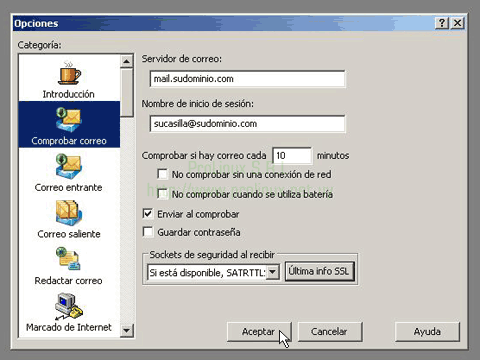This screenshot has width=480, height=360.
Task: Open the Sockets de seguridad dropdown
Action: (x=273, y=272)
